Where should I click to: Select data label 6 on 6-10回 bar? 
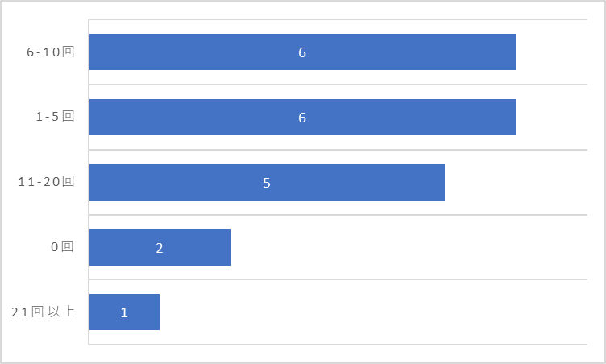(302, 52)
